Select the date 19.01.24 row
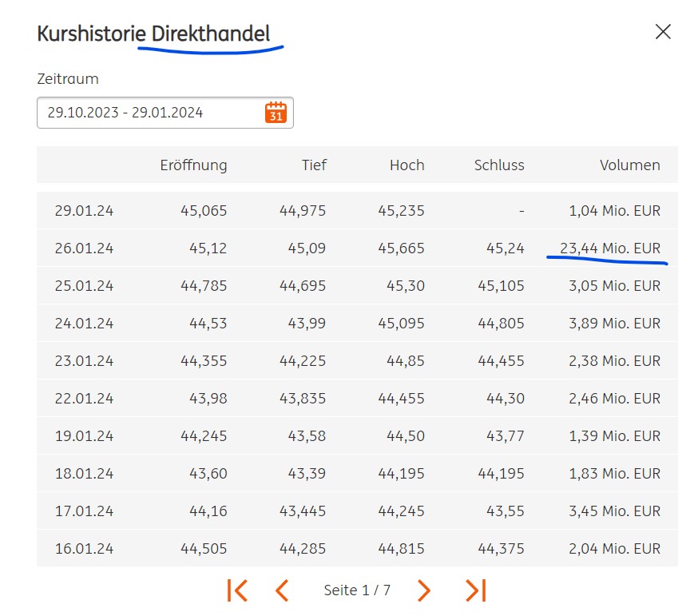 click(x=357, y=436)
